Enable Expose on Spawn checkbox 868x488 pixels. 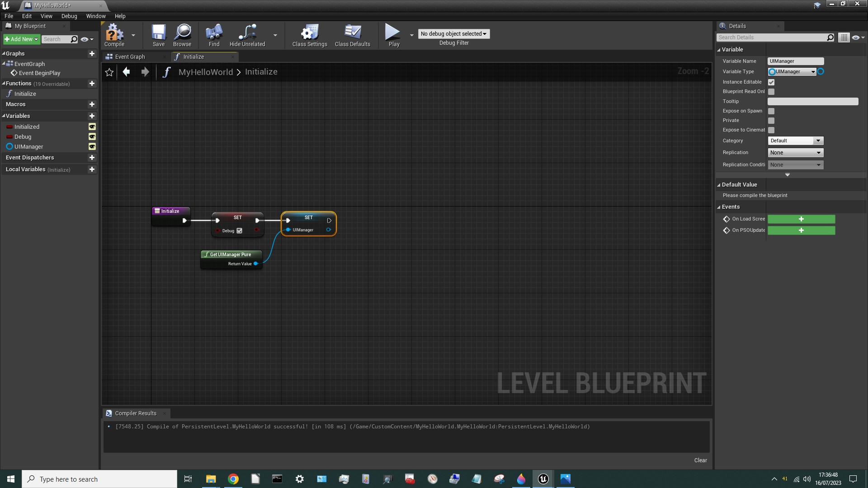(771, 111)
